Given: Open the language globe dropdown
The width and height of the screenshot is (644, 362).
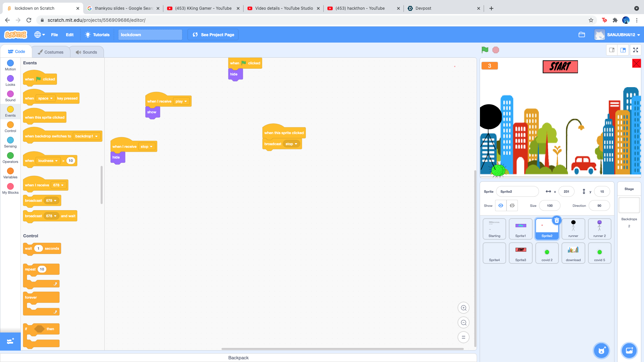Looking at the screenshot, I should tap(39, 35).
